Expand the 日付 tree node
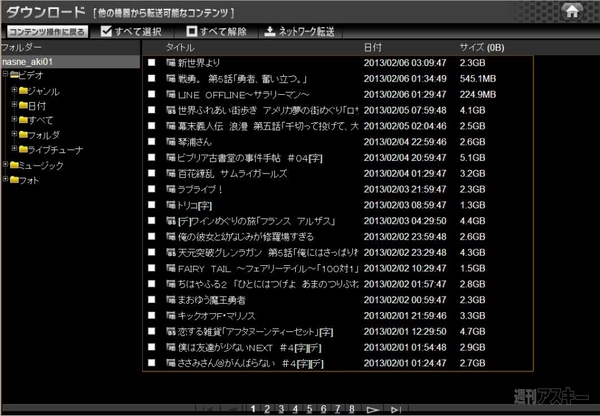Image resolution: width=600 pixels, height=416 pixels. [14, 104]
